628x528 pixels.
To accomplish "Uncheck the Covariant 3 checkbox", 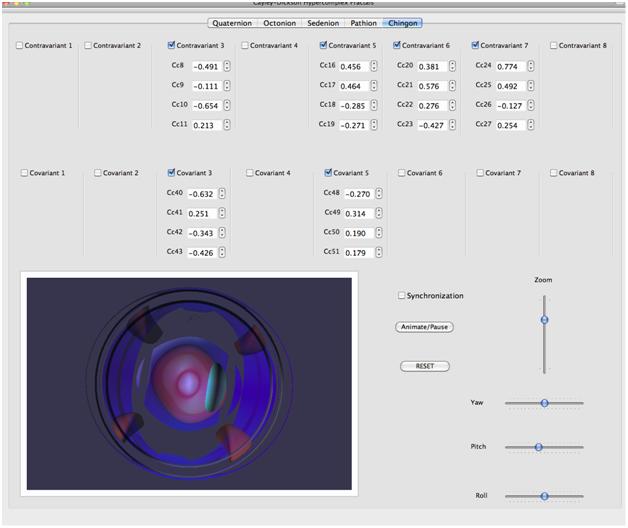I will coord(172,173).
